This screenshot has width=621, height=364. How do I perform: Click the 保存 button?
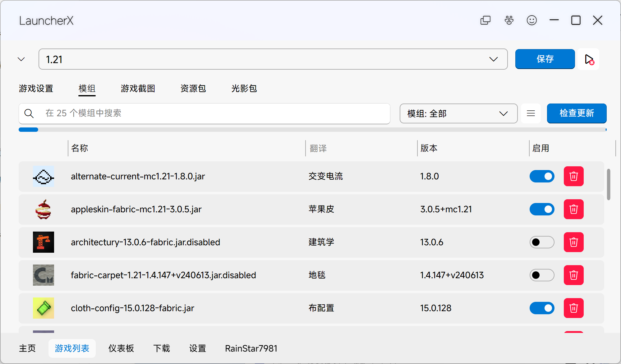[x=545, y=59]
